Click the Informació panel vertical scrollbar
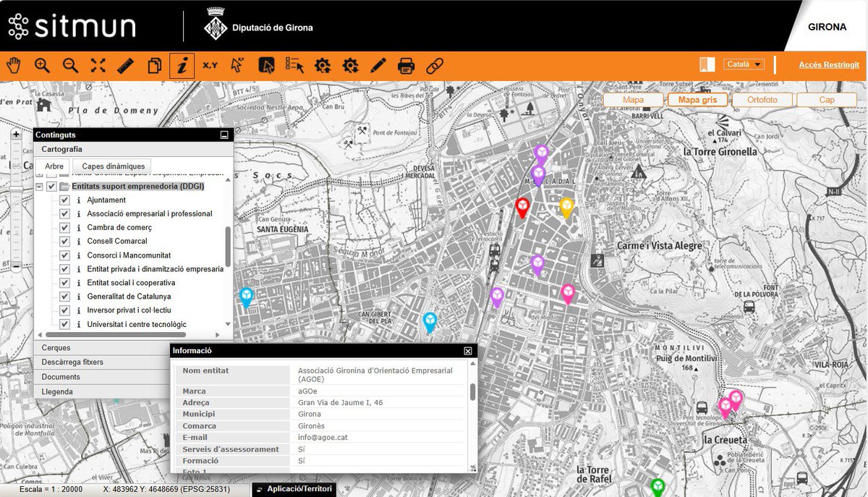The image size is (868, 497). (473, 391)
